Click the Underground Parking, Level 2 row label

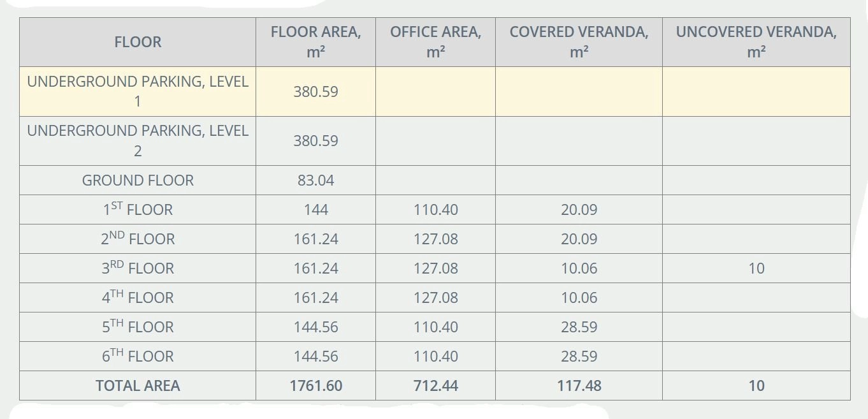click(138, 141)
